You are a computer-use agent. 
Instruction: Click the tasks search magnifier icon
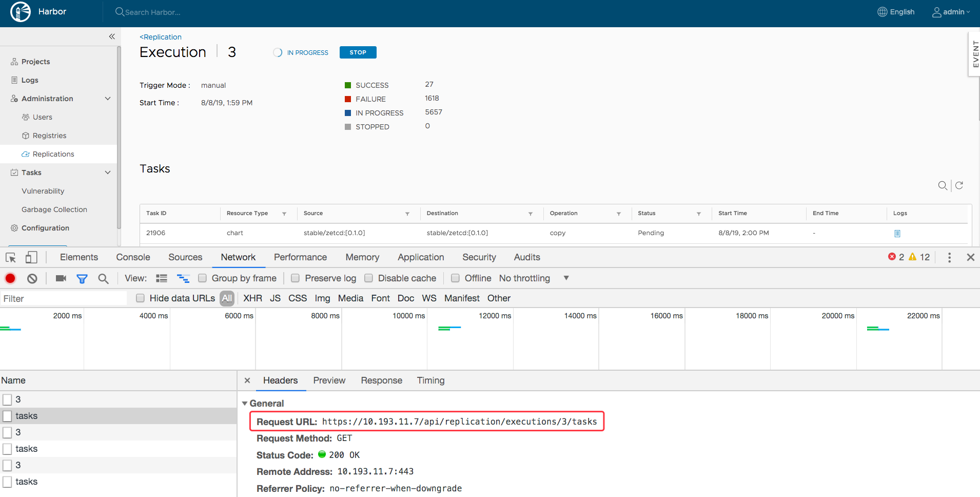(x=943, y=185)
